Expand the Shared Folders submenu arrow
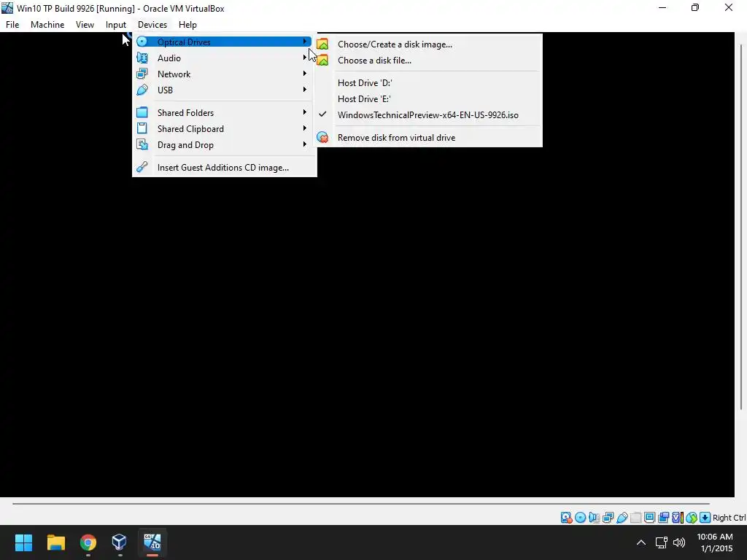 point(305,112)
